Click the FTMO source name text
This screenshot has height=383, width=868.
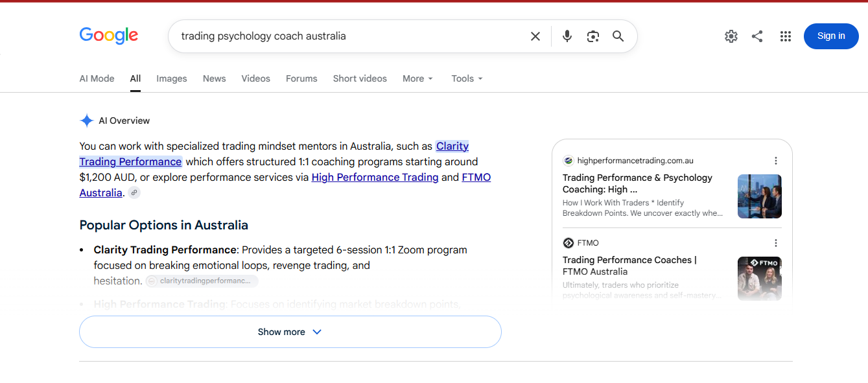pos(588,243)
